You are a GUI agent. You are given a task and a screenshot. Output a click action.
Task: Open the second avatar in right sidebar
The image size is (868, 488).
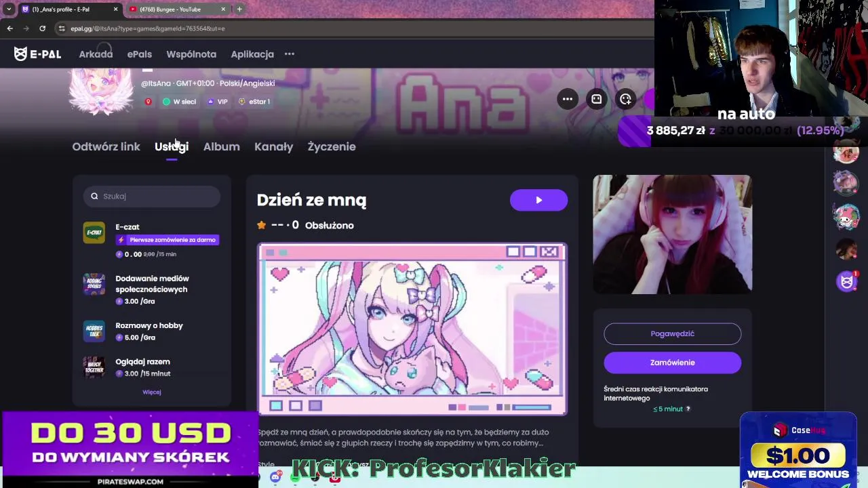point(846,183)
